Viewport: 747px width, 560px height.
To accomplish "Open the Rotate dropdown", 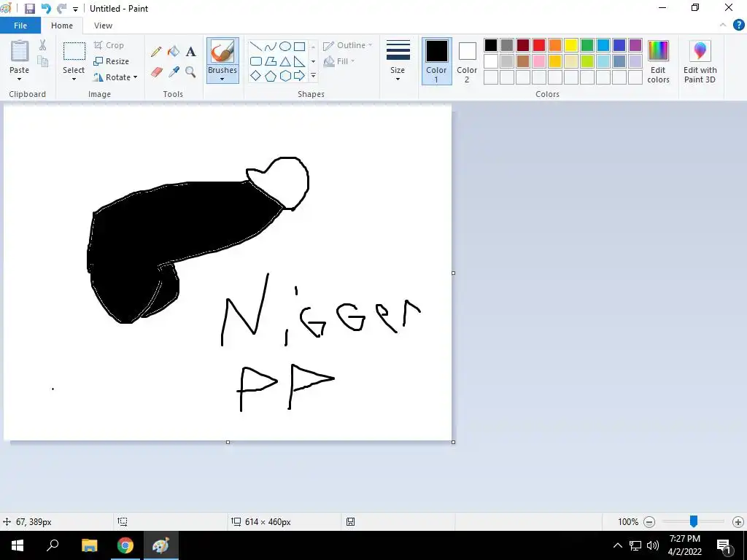I will (115, 77).
